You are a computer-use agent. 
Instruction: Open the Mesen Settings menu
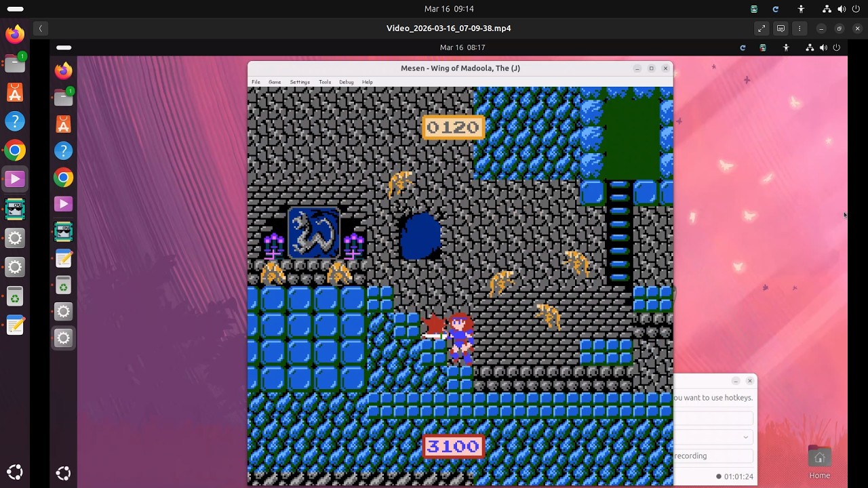pyautogui.click(x=300, y=82)
